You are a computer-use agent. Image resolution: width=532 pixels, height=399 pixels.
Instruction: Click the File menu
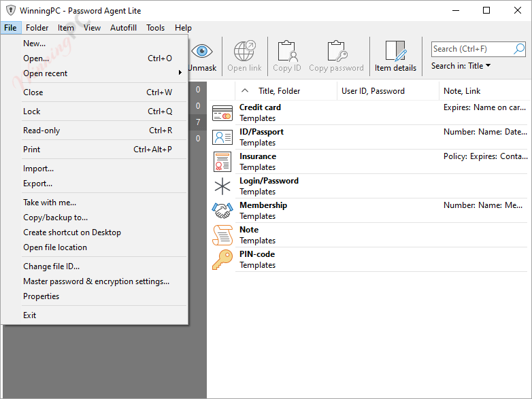pyautogui.click(x=10, y=28)
